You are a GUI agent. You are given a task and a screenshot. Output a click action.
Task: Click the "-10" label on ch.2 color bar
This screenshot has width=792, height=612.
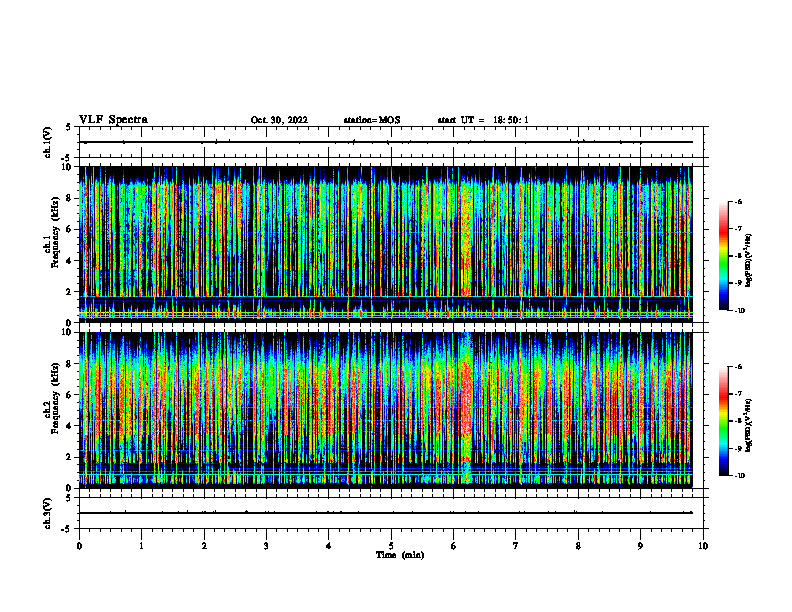(x=739, y=476)
